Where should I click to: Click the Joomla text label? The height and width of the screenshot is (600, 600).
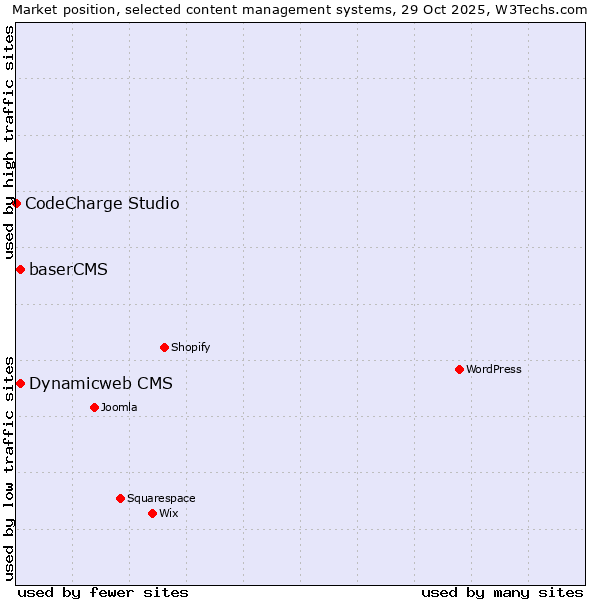click(x=119, y=408)
